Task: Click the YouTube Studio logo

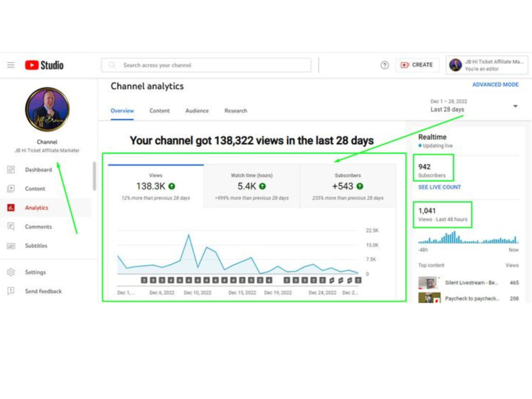Action: (x=44, y=65)
